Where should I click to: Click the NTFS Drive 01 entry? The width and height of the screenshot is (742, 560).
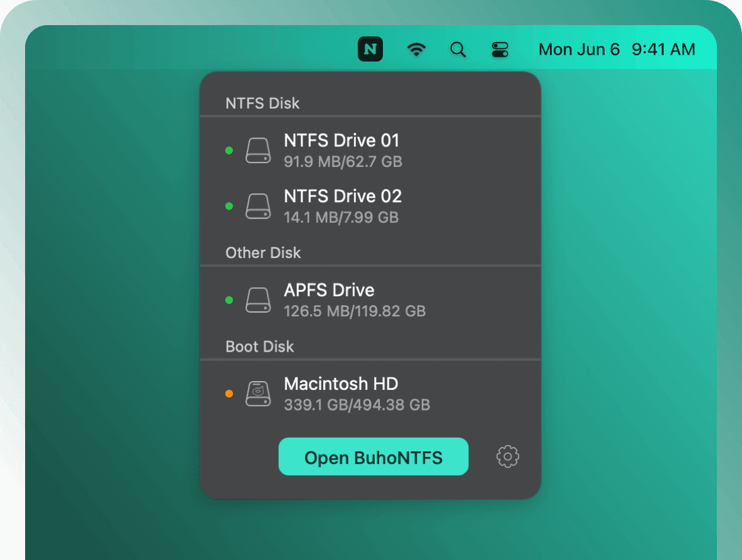341,149
